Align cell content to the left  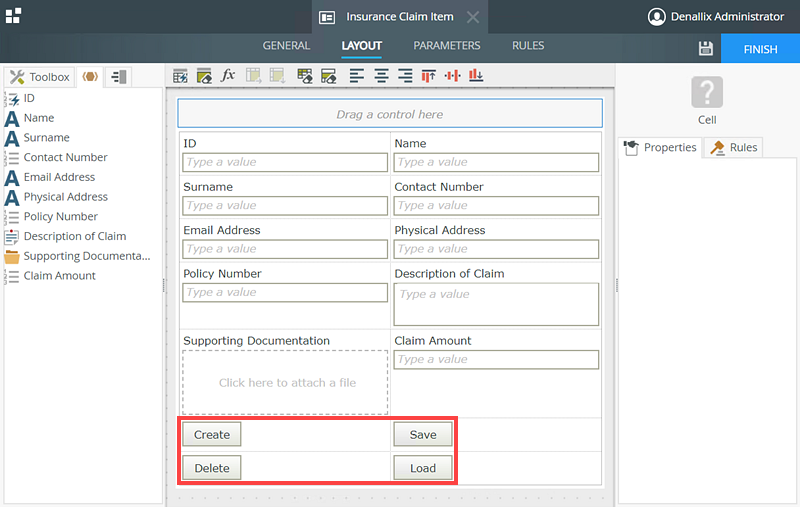[357, 76]
